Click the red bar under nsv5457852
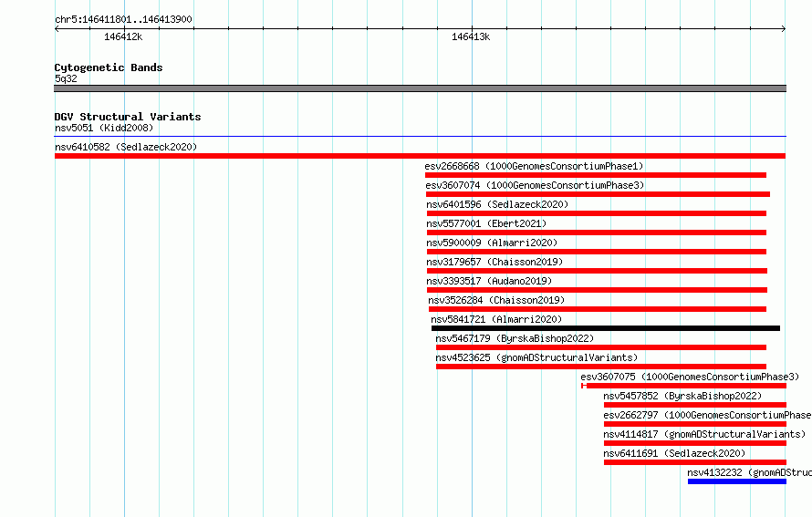Screen dimensions: 812x517 [695, 405]
